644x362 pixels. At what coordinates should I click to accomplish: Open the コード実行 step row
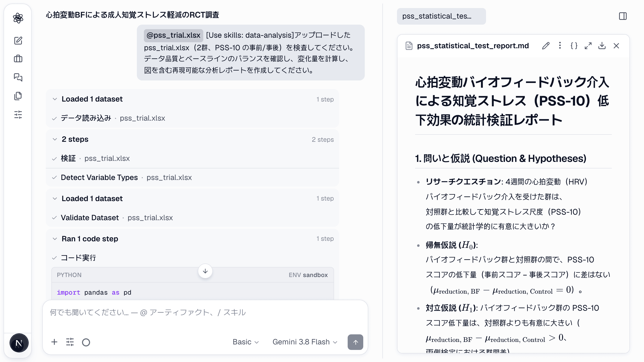[x=192, y=258]
